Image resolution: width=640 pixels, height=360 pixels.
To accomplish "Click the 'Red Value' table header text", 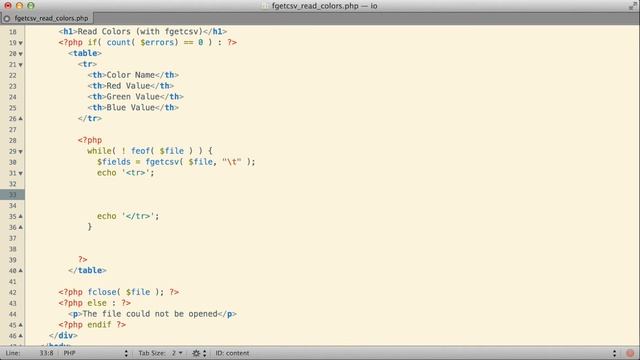I will pos(128,86).
